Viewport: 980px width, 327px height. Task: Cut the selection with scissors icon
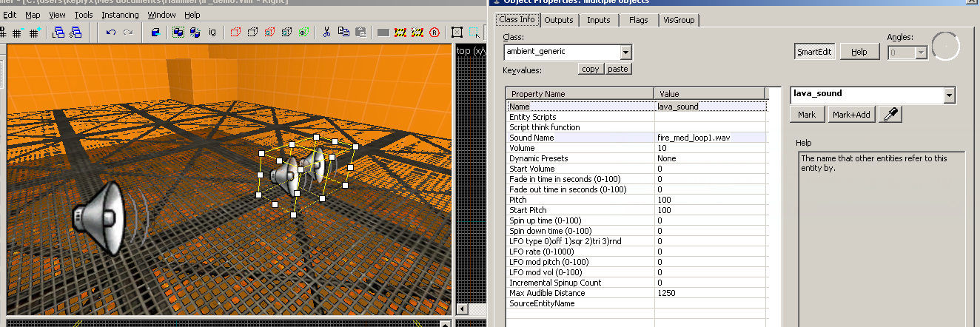(x=326, y=32)
